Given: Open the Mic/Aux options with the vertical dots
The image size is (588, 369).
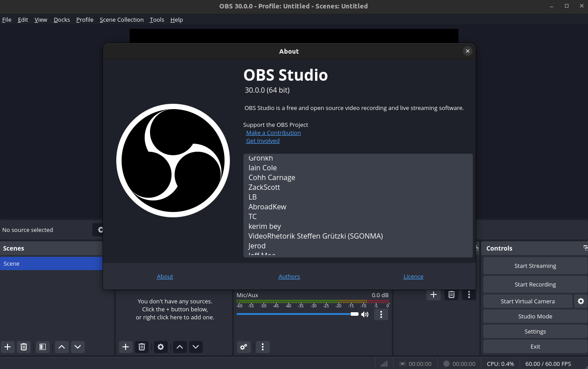Looking at the screenshot, I should [x=381, y=314].
